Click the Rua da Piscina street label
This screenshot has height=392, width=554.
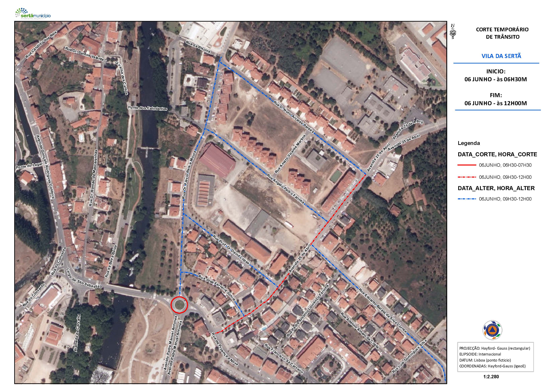198,47
